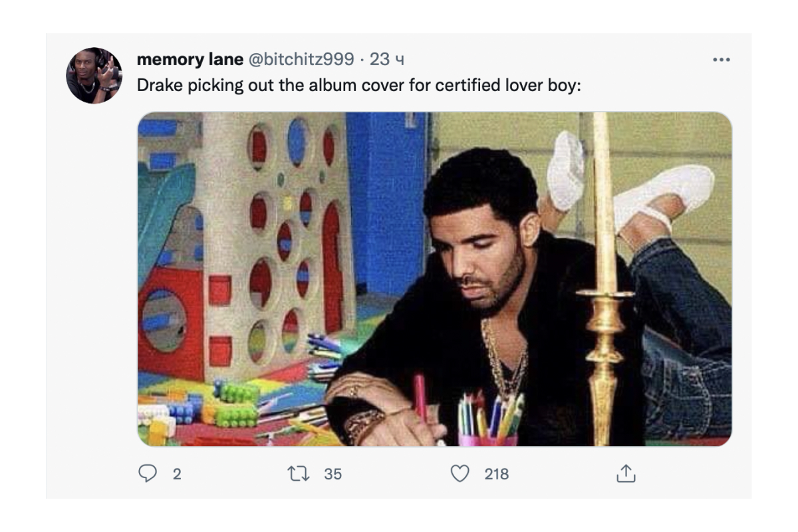Like the tweet with the heart icon
The image size is (798, 532).
click(x=460, y=473)
